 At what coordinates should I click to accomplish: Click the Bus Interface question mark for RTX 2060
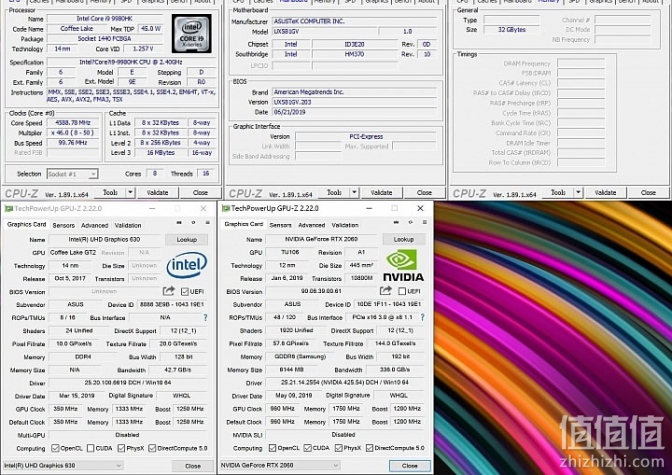(423, 317)
